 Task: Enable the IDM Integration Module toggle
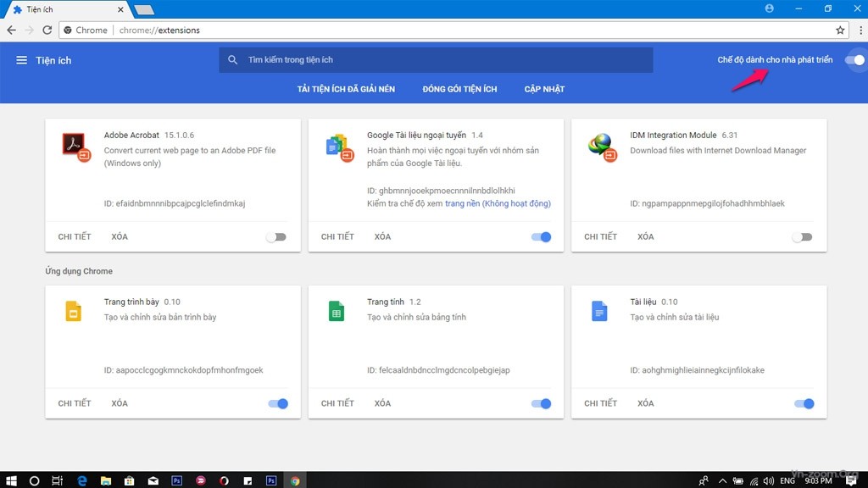pos(802,237)
